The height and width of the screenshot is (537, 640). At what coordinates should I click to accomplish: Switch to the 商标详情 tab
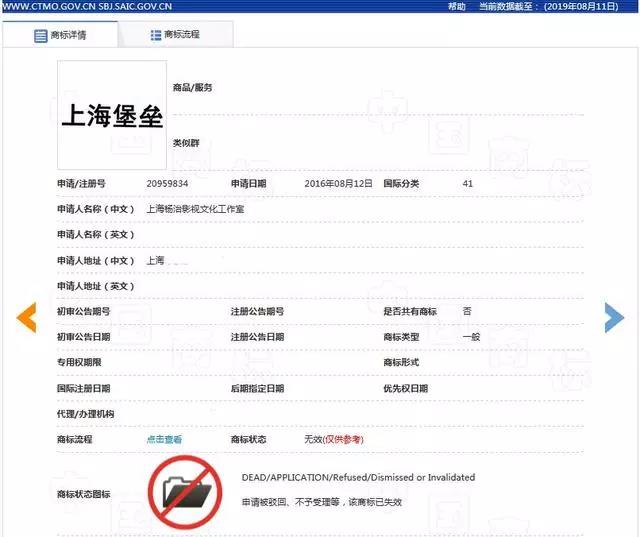coord(60,36)
